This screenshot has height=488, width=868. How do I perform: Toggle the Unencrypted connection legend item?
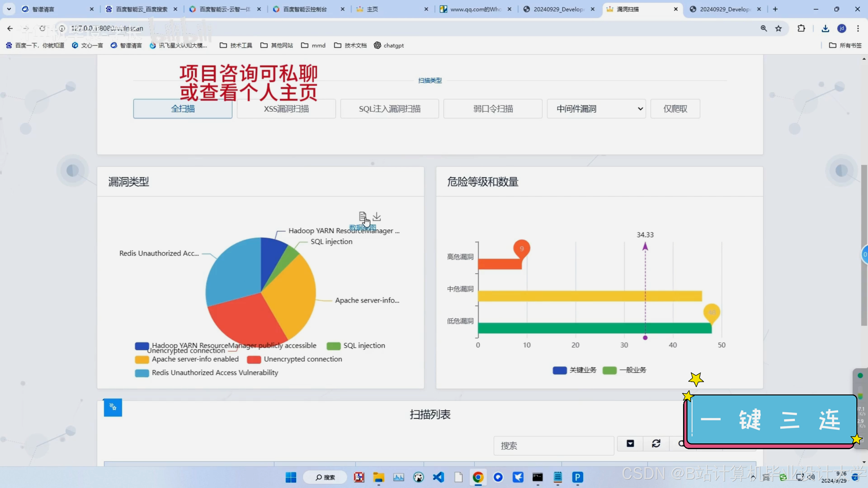pos(303,359)
